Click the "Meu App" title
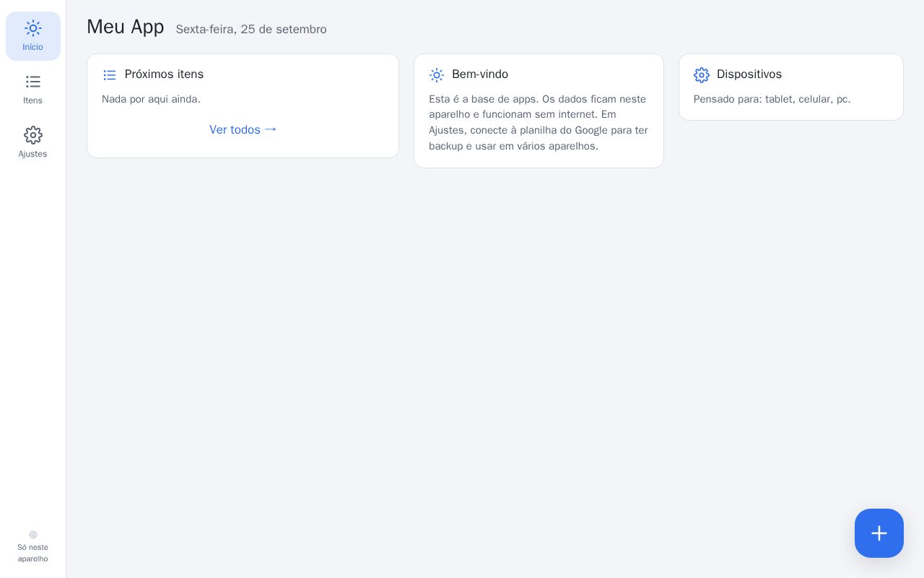 tap(126, 27)
